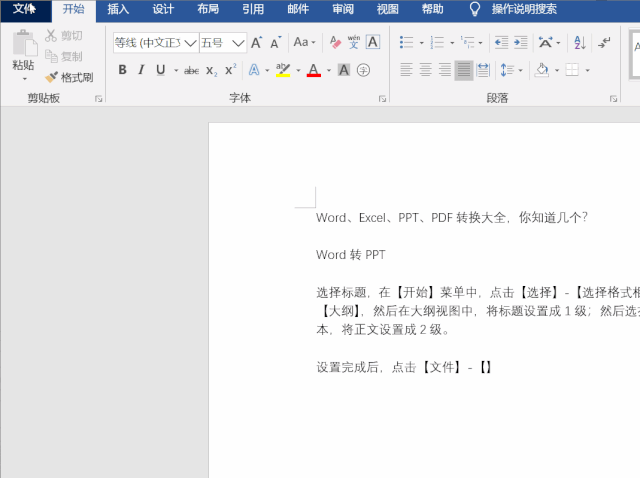Open the font color dropdown arrow
Viewport: 640px width, 478px height.
pos(329,70)
